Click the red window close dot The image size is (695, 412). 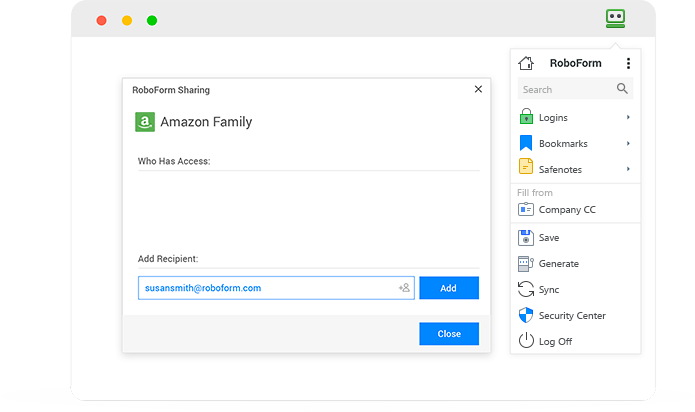tap(102, 20)
